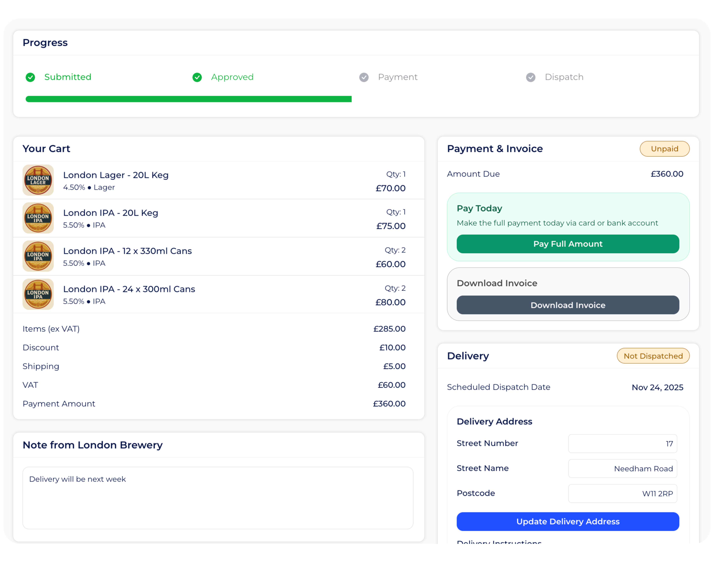Open the London IPA 24 x 300ml Cans image
Viewport: 714px width, 588px height.
(x=38, y=294)
